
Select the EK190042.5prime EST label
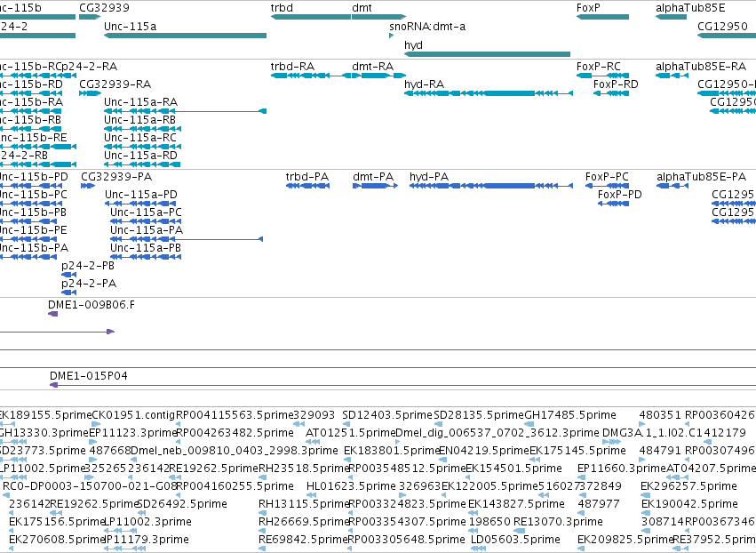[689, 504]
